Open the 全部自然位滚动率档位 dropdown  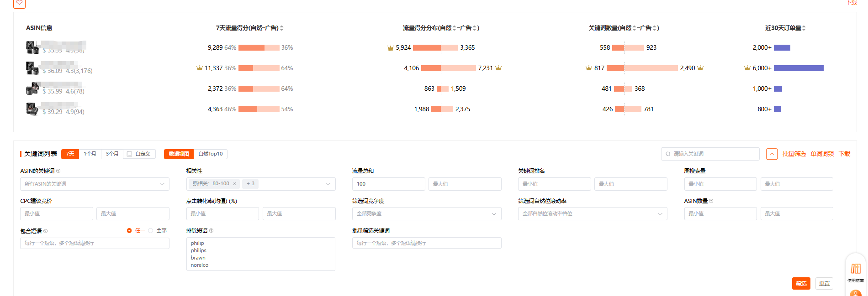tap(592, 214)
